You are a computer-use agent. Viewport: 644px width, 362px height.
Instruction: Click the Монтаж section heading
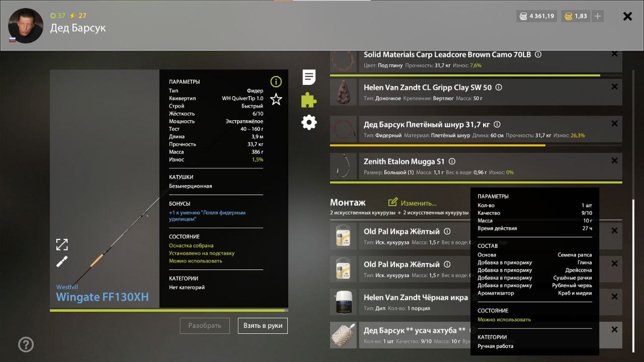point(348,202)
